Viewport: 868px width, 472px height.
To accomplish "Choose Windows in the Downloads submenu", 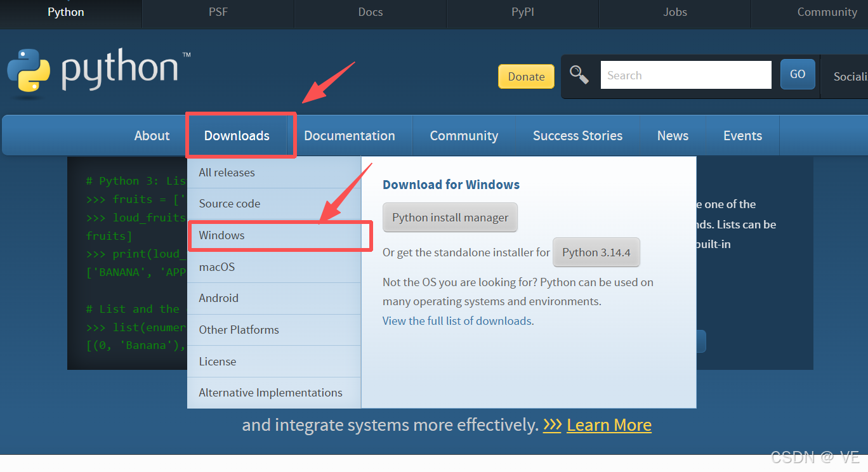I will click(274, 235).
